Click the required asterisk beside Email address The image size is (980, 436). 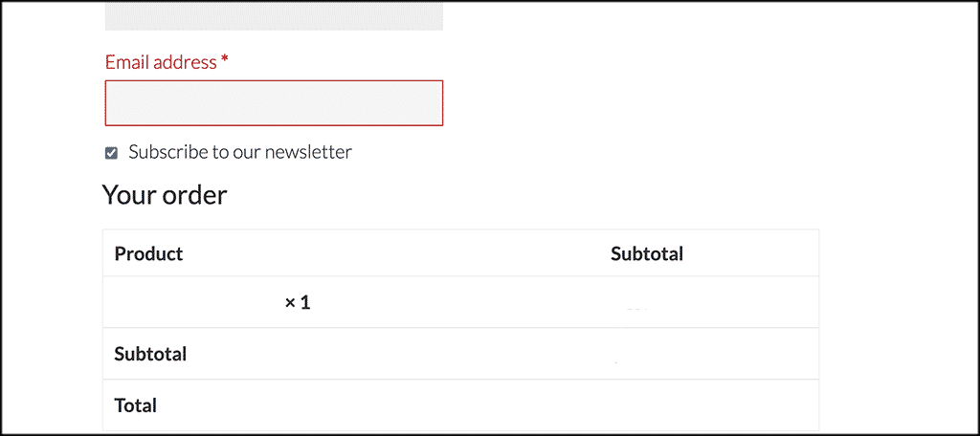point(225,62)
